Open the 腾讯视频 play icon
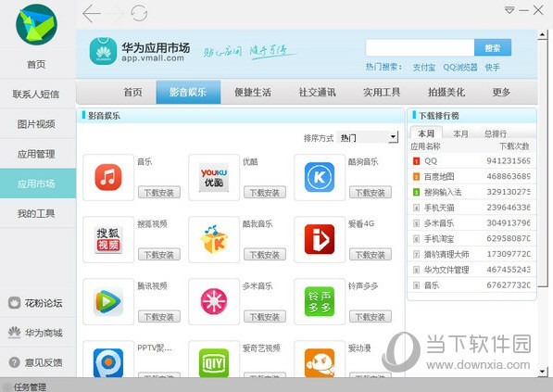This screenshot has width=553, height=392. [x=108, y=302]
